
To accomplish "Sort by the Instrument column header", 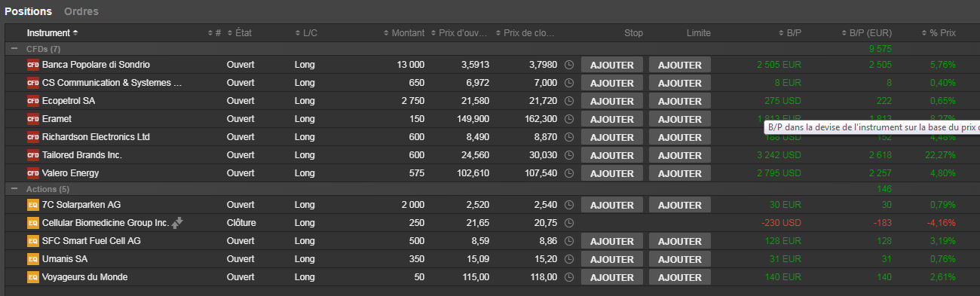I will [x=52, y=33].
